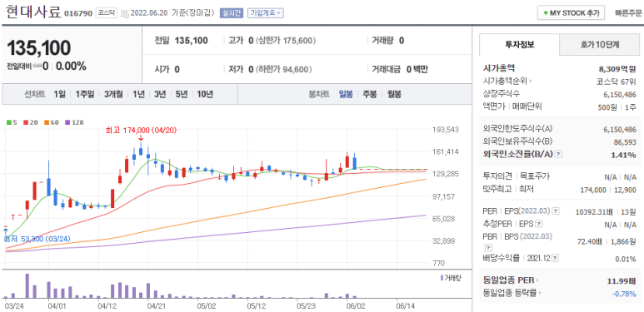Screen dimensions: 644x312
Task: Click the MY STOCK 추가 button
Action: click(x=571, y=13)
